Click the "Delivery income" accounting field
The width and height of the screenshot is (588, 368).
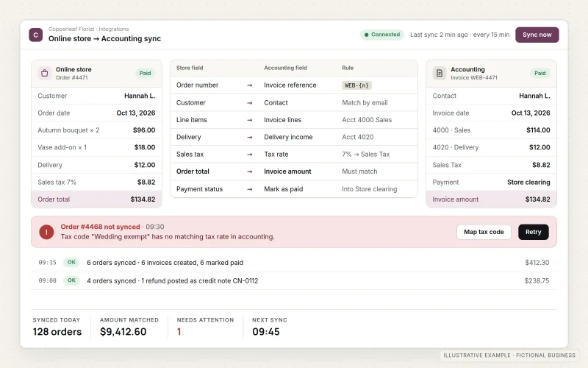pyautogui.click(x=288, y=138)
